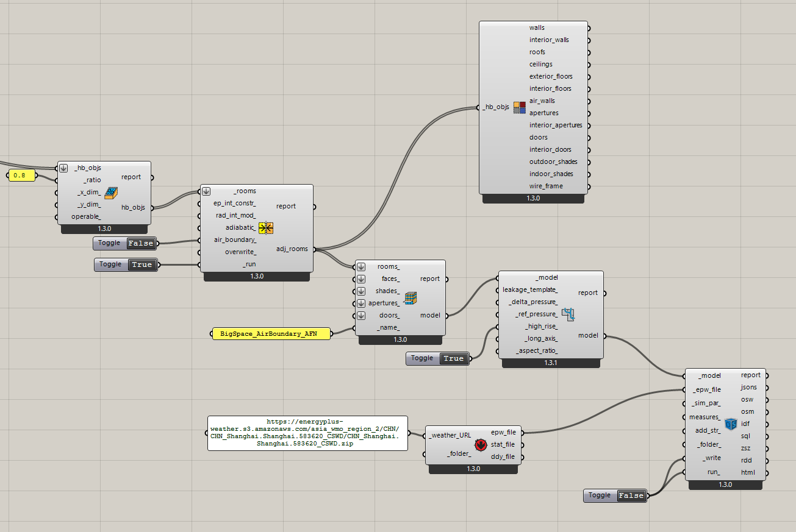The image size is (796, 532).
Task: Click the adj_rooms output label
Action: click(292, 249)
